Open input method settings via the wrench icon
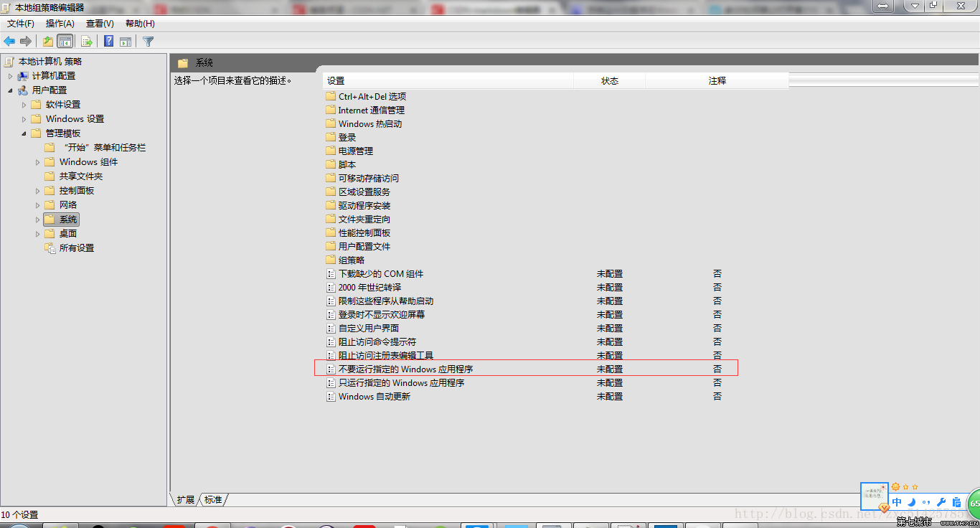The image size is (980, 528). pyautogui.click(x=941, y=502)
